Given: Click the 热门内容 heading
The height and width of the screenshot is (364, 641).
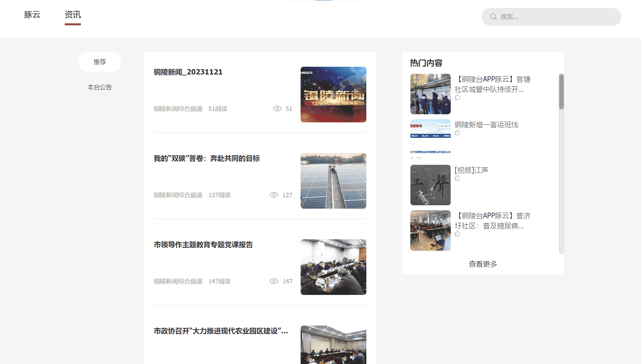Looking at the screenshot, I should click(x=426, y=63).
